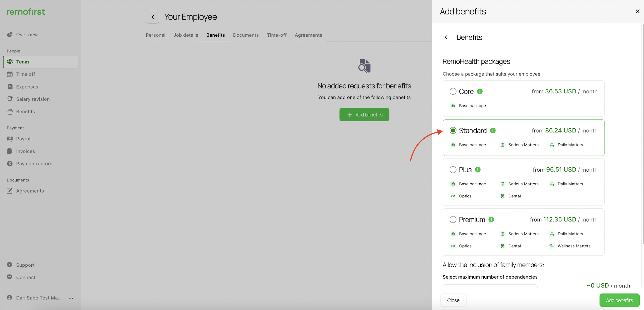Click the info icon next to Plus
The width and height of the screenshot is (644, 310).
coord(478,170)
